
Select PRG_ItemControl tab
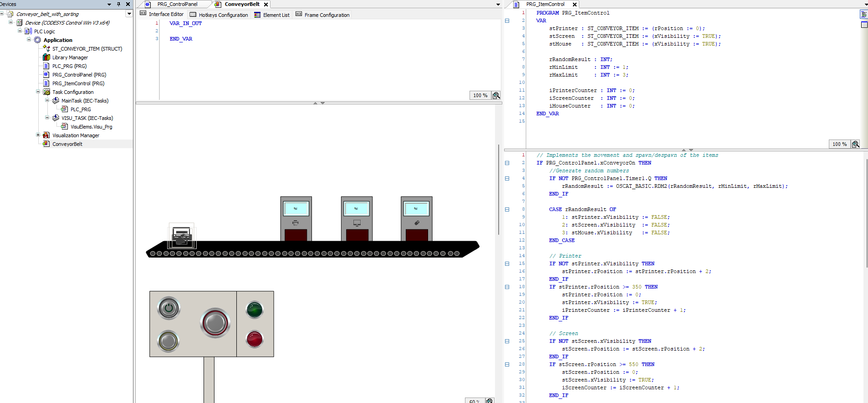(545, 4)
